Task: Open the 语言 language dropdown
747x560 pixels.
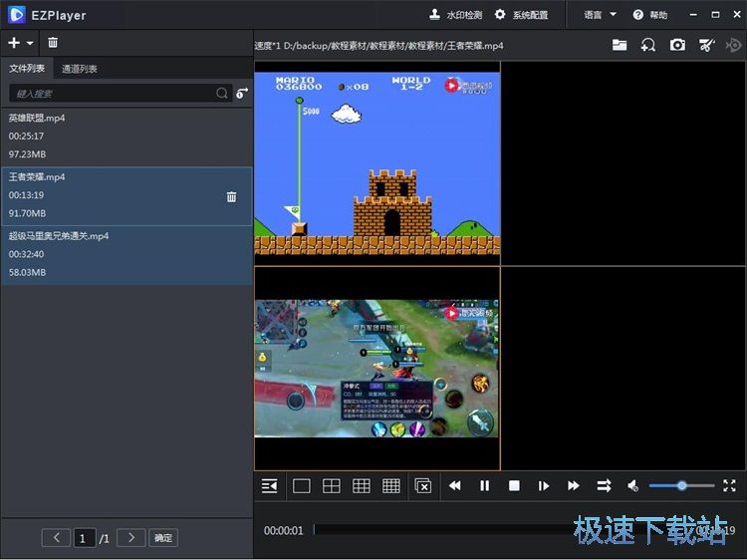Action: (600, 15)
